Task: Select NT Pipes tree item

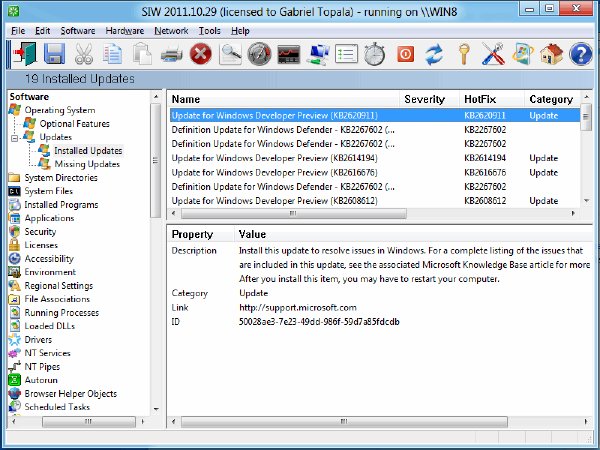Action: [x=42, y=367]
